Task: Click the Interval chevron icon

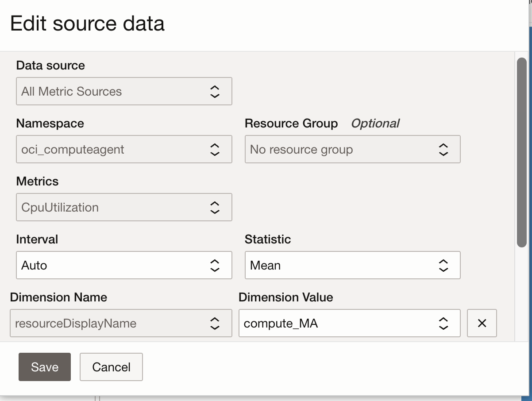Action: pos(214,265)
